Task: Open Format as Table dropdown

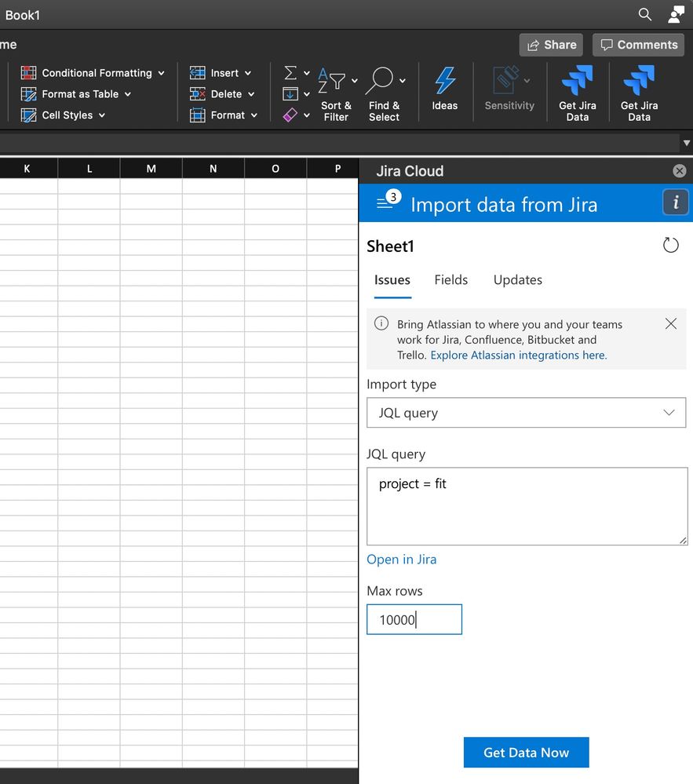Action: coord(75,94)
